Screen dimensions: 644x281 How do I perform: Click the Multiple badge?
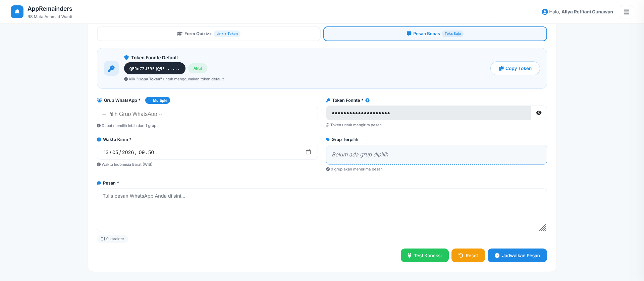[x=158, y=100]
